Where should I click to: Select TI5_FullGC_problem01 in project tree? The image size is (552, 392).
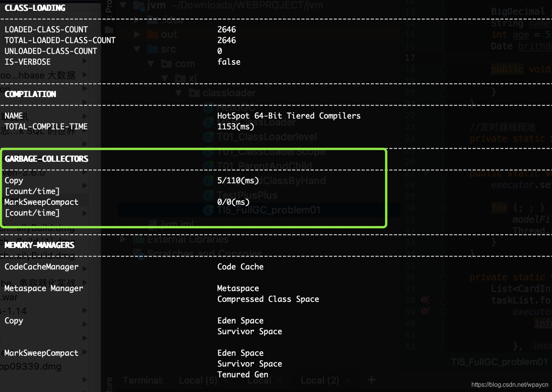[x=268, y=210]
